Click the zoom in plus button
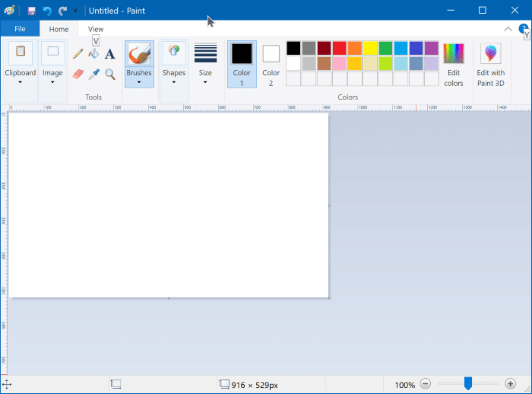Viewport: 532px width, 394px height. (x=510, y=384)
